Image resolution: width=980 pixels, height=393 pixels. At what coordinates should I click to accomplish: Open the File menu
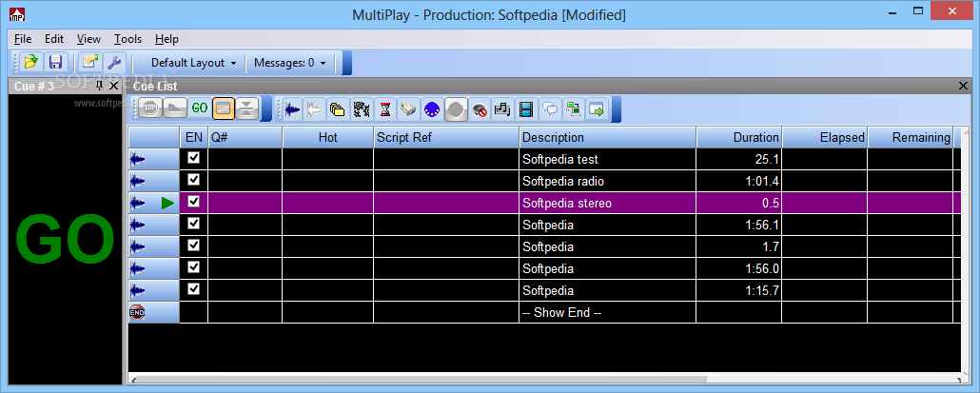point(23,39)
